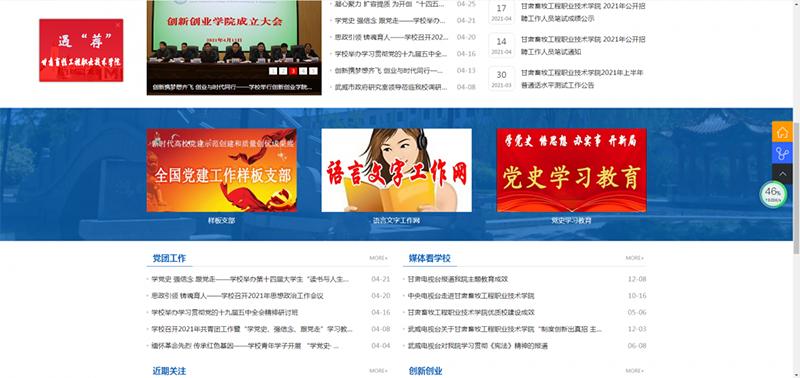Open top news 思政引领 铸魂育人 dated 04-20
The image size is (800, 378).
click(x=391, y=37)
